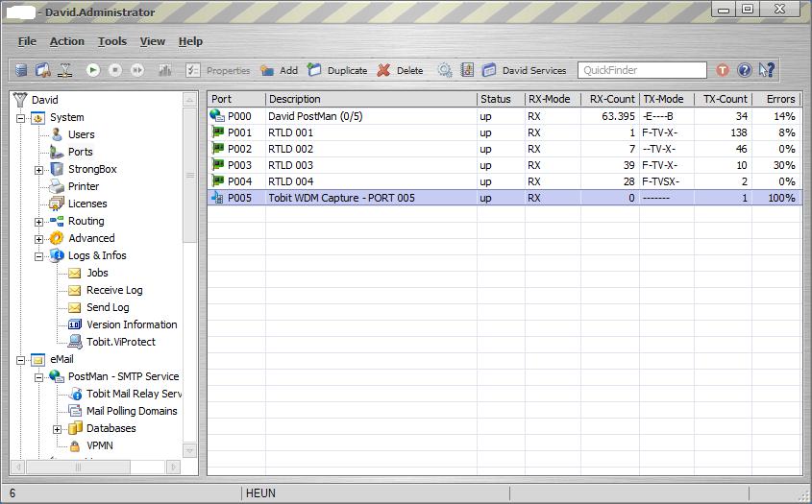Expand the Databases tree node

[57, 429]
